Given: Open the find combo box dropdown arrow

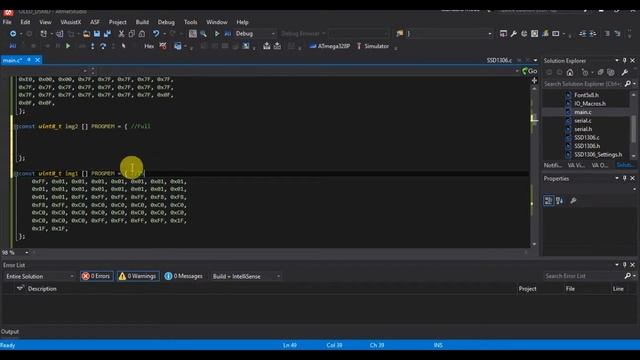Looking at the screenshot, I should pos(490,34).
